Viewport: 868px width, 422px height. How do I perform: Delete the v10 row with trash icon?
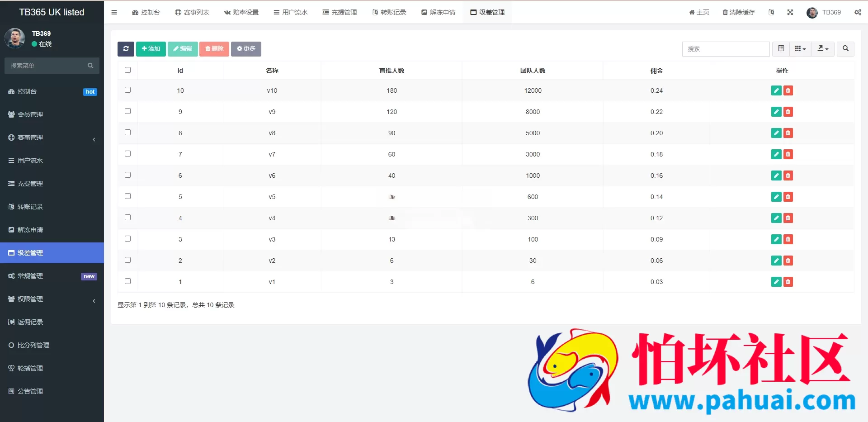pos(788,90)
